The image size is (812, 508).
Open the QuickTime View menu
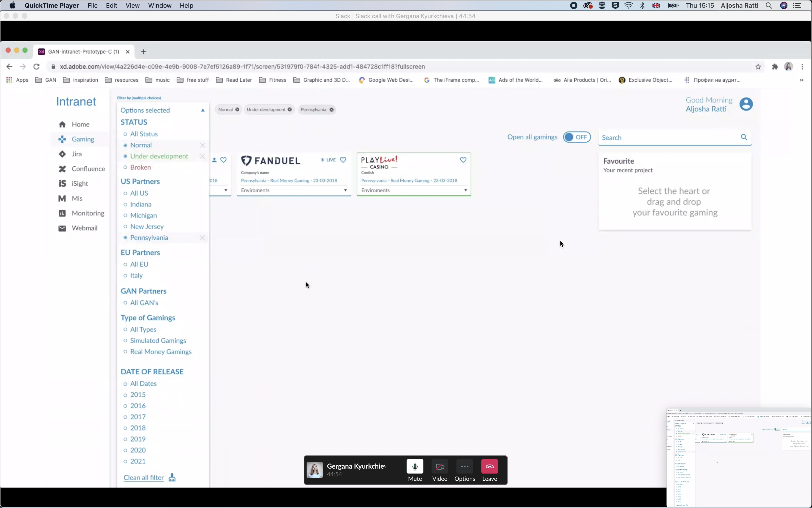click(x=132, y=5)
